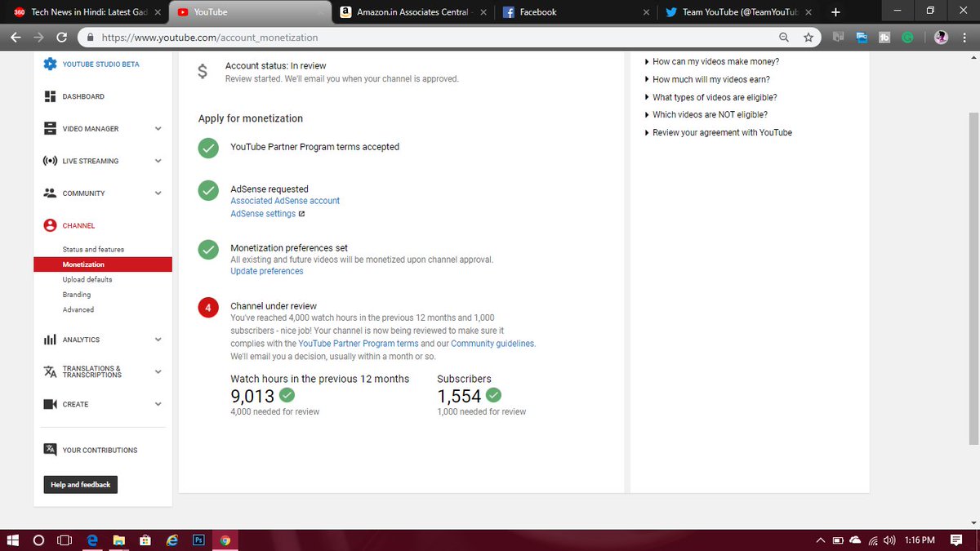980x551 pixels.
Task: Click the Analytics bar chart icon
Action: click(50, 340)
